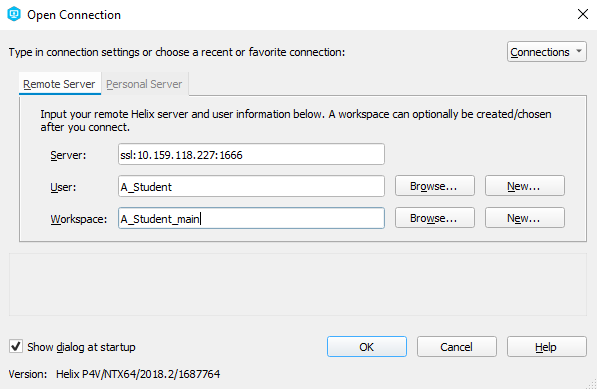Image resolution: width=597 pixels, height=389 pixels.
Task: Browse for an existing user
Action: tap(434, 186)
